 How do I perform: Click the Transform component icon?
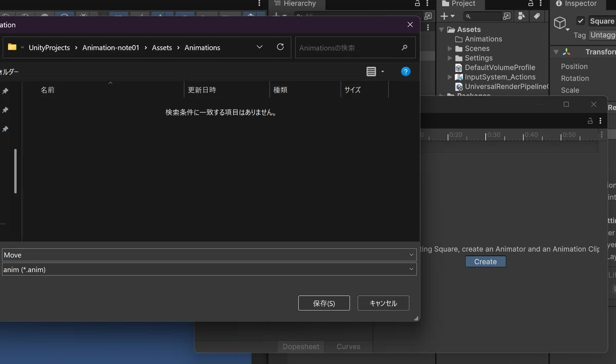[x=566, y=52]
